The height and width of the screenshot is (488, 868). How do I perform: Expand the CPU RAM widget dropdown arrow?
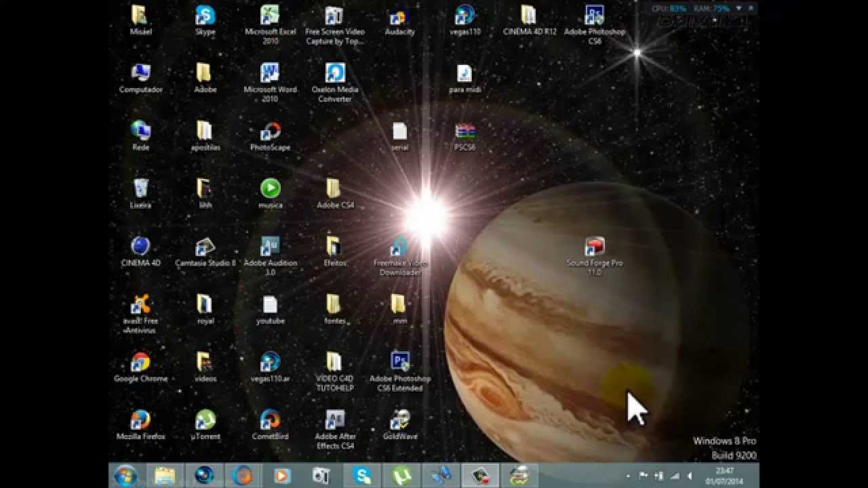[739, 9]
